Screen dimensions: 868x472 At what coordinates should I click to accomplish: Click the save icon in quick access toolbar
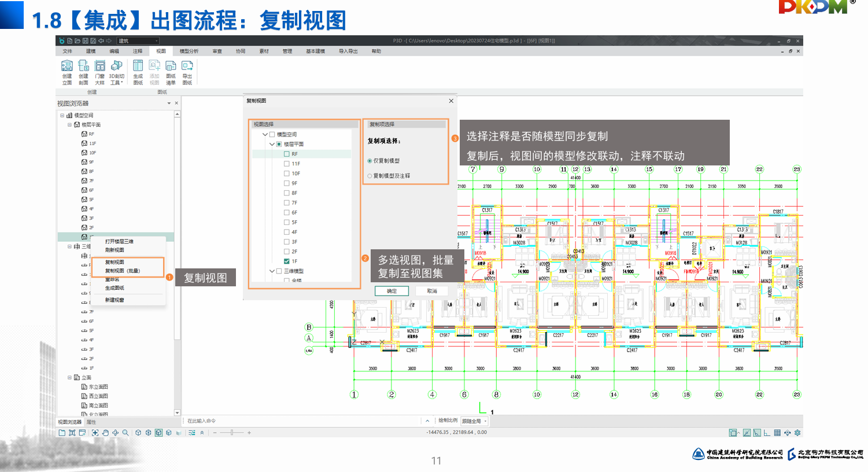[x=85, y=41]
